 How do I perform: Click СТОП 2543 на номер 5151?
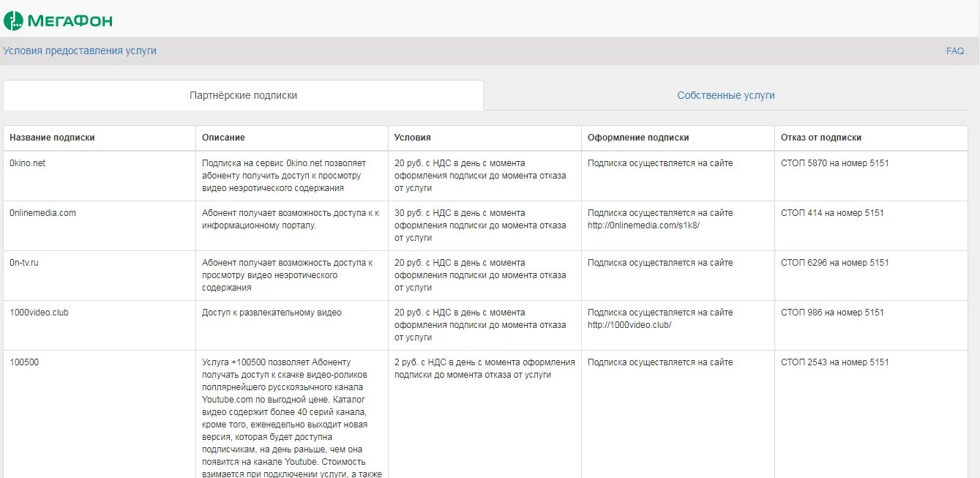(835, 362)
